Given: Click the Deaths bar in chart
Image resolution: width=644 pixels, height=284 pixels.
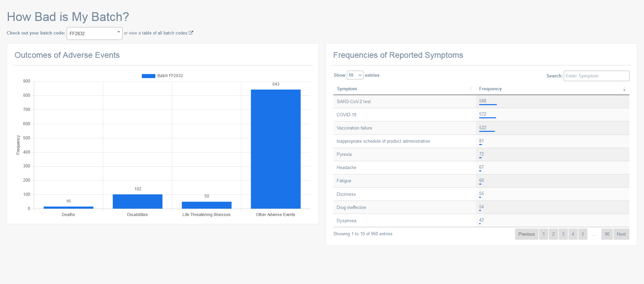Looking at the screenshot, I should (68, 207).
